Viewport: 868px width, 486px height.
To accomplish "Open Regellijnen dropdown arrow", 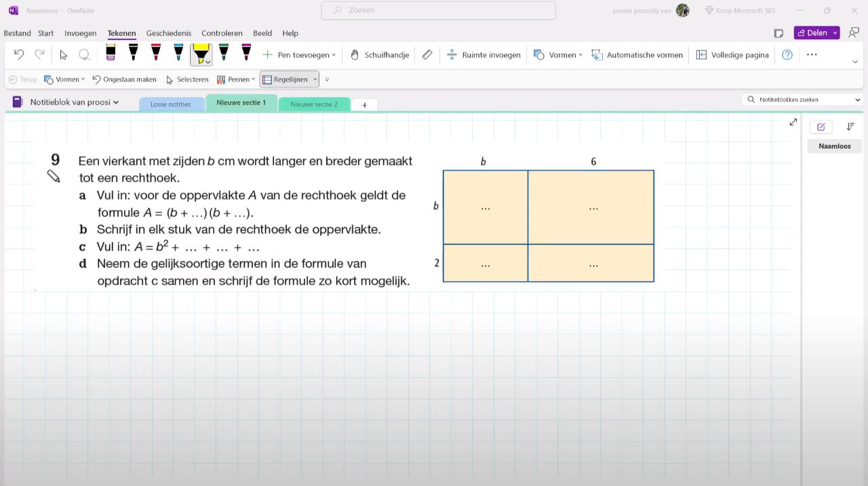I will tap(315, 79).
